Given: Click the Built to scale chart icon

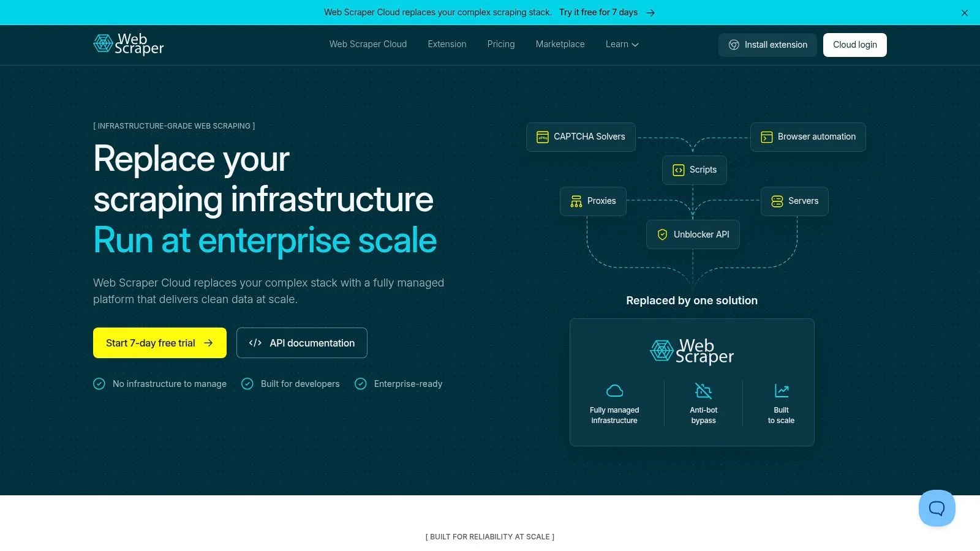Looking at the screenshot, I should coord(782,391).
